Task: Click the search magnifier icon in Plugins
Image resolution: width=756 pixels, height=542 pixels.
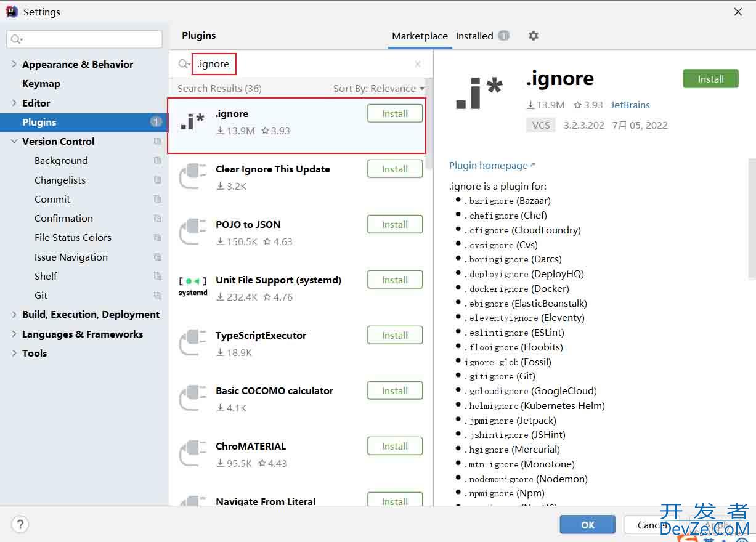Action: coord(184,64)
